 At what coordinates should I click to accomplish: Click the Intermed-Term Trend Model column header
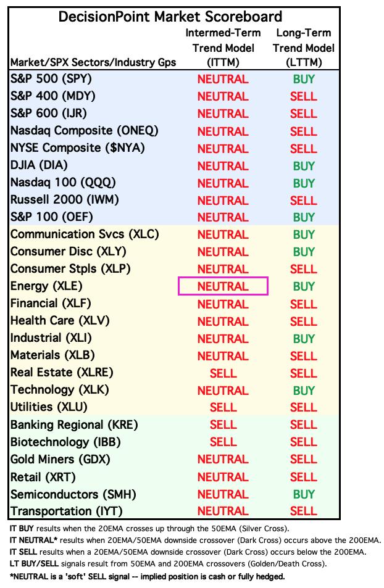point(223,48)
